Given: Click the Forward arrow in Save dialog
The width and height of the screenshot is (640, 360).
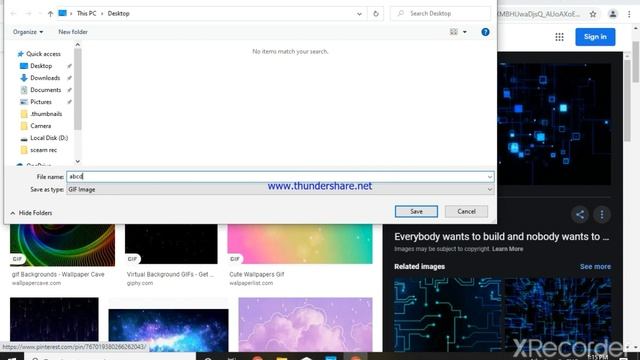Looking at the screenshot, I should point(28,14).
